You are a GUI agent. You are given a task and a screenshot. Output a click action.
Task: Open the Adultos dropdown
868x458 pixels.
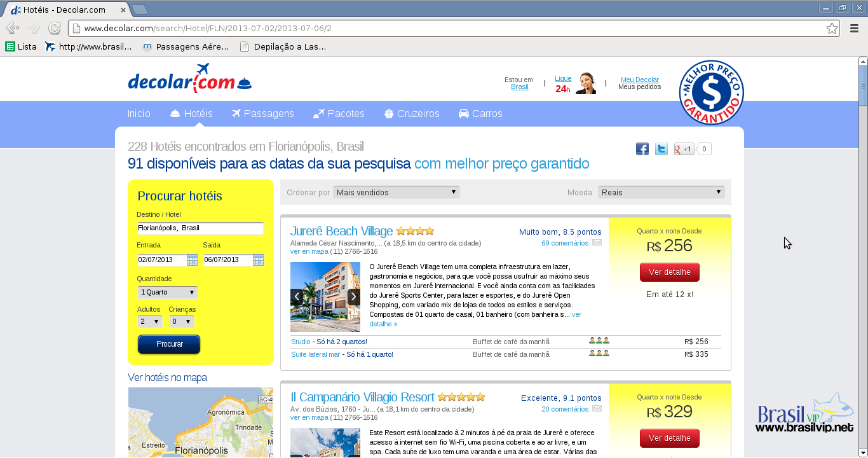[150, 322]
